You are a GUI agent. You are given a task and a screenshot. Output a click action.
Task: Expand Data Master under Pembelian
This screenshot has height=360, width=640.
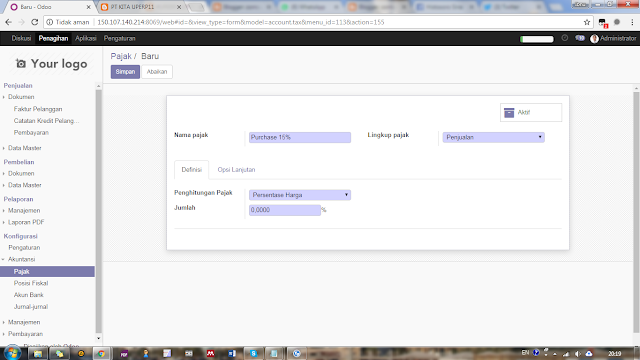[x=24, y=185]
